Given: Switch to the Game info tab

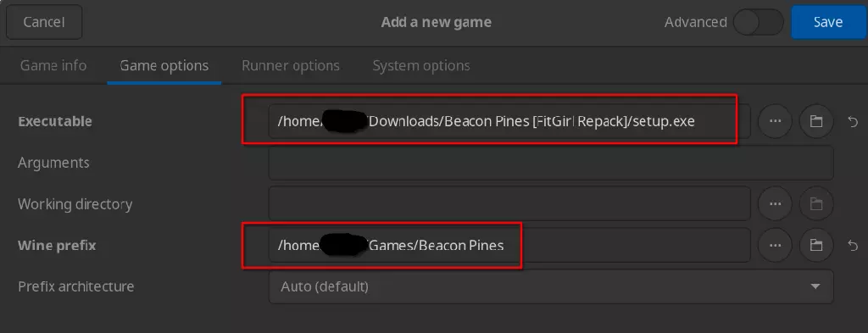Looking at the screenshot, I should pyautogui.click(x=53, y=66).
